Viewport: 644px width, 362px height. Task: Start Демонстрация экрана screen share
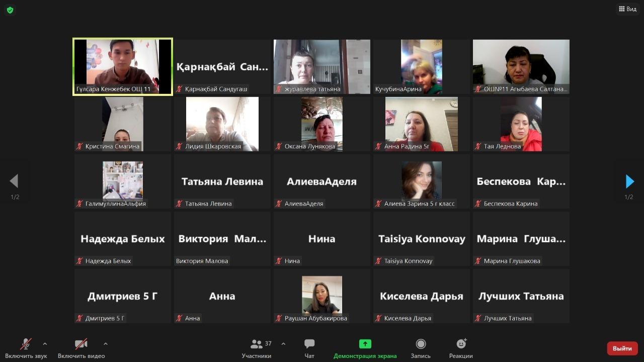tap(365, 348)
